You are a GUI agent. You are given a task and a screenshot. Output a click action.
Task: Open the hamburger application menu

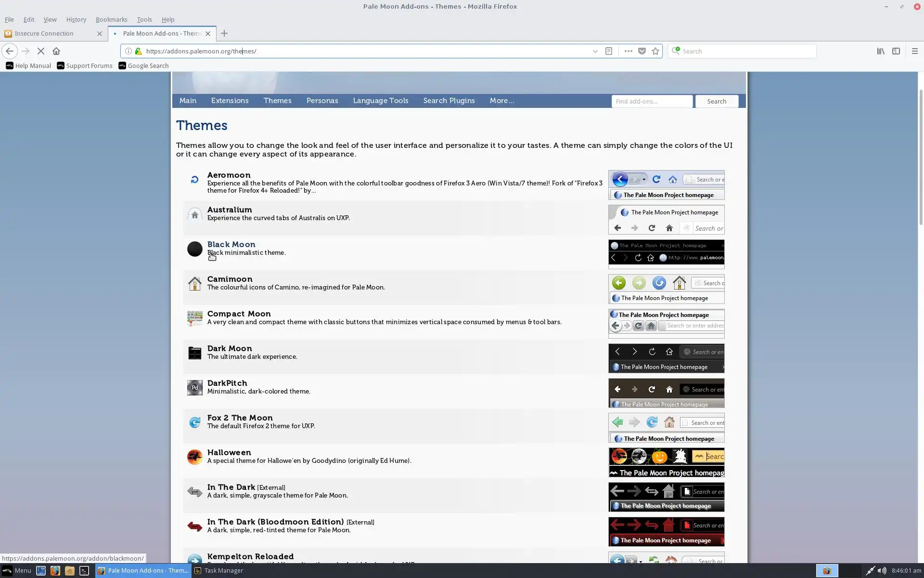915,51
